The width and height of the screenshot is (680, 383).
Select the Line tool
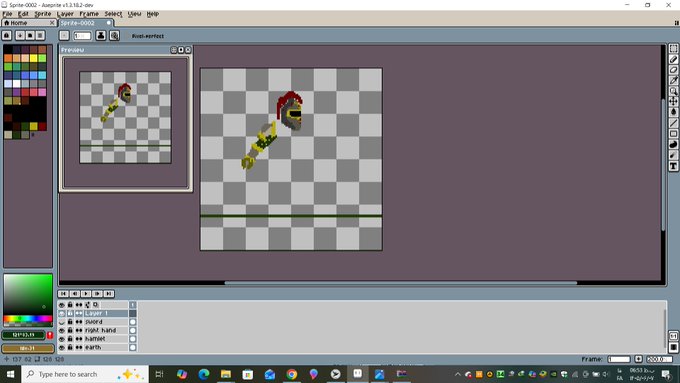click(673, 123)
